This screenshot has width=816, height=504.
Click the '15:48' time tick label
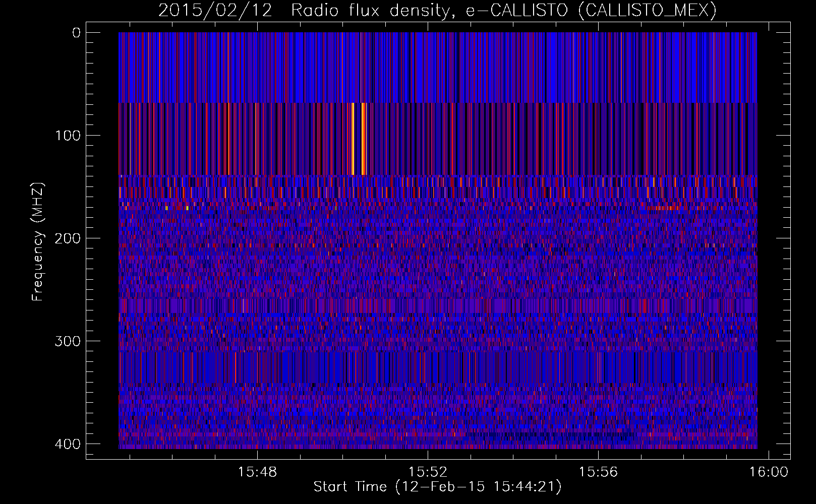(258, 472)
